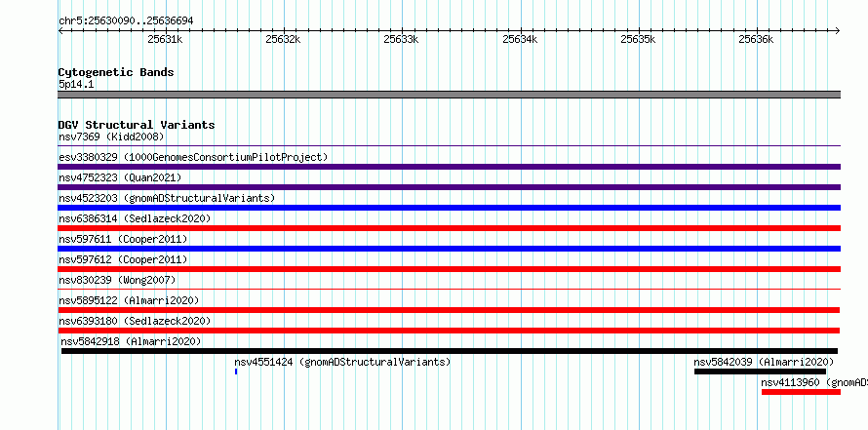This screenshot has width=868, height=430.
Task: Select the black bar under nsv5842039
Action: click(x=760, y=371)
